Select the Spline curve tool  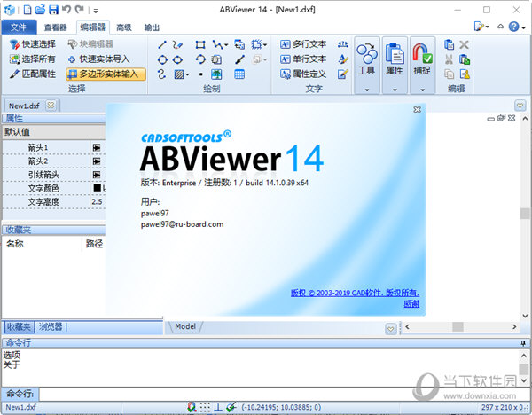[x=162, y=74]
